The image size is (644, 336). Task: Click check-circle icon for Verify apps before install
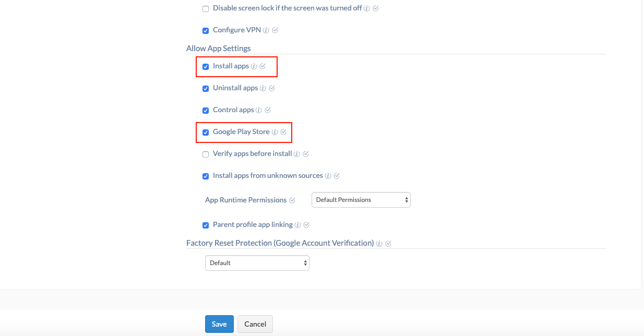click(306, 154)
